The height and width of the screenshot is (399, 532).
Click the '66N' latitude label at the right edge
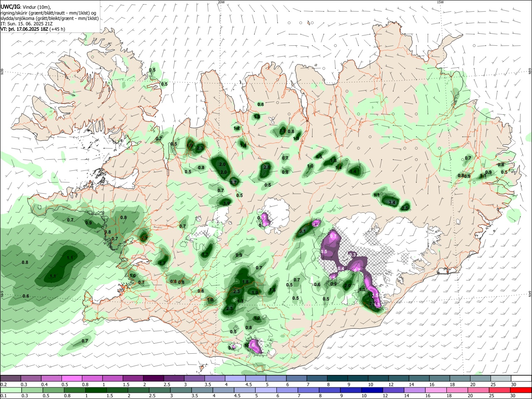[x=530, y=71]
